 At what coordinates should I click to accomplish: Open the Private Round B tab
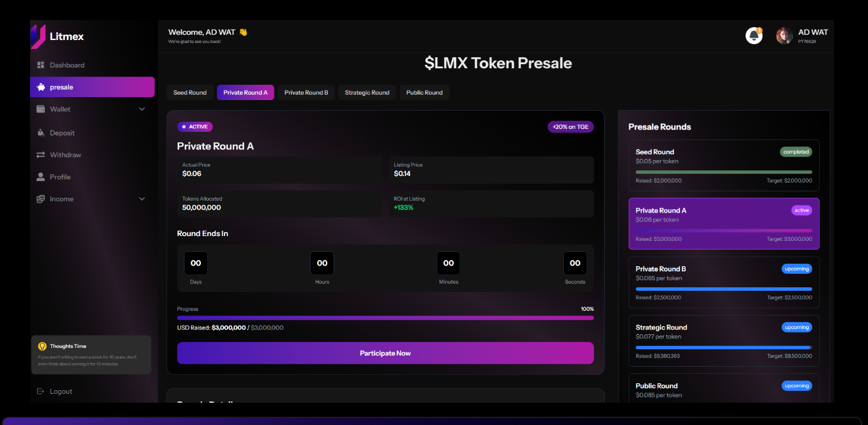[306, 92]
